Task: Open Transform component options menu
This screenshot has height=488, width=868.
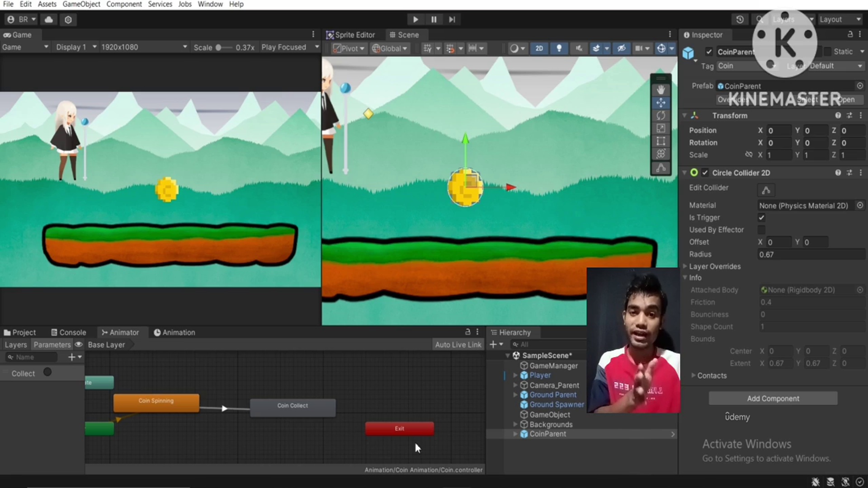Action: tap(861, 116)
